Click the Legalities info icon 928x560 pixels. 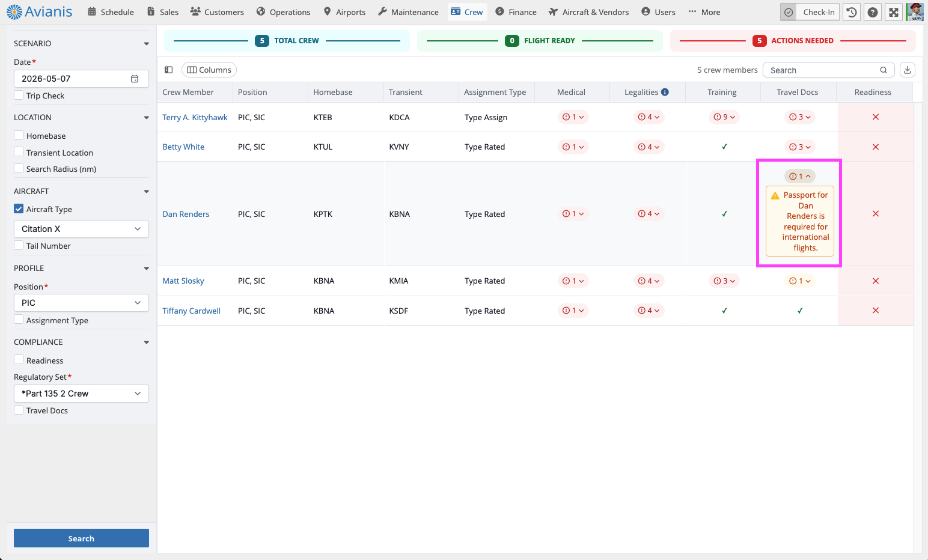(x=665, y=92)
